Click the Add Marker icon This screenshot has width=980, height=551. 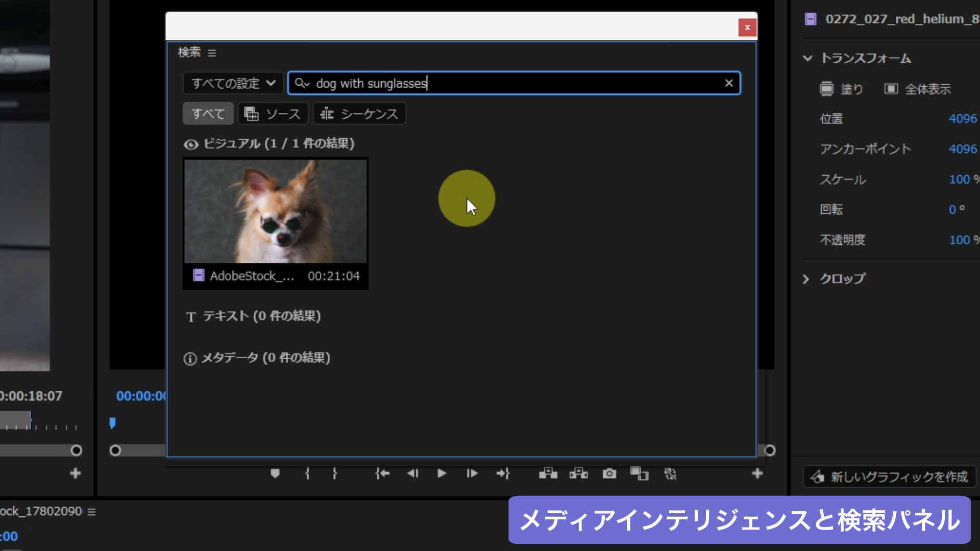[275, 473]
